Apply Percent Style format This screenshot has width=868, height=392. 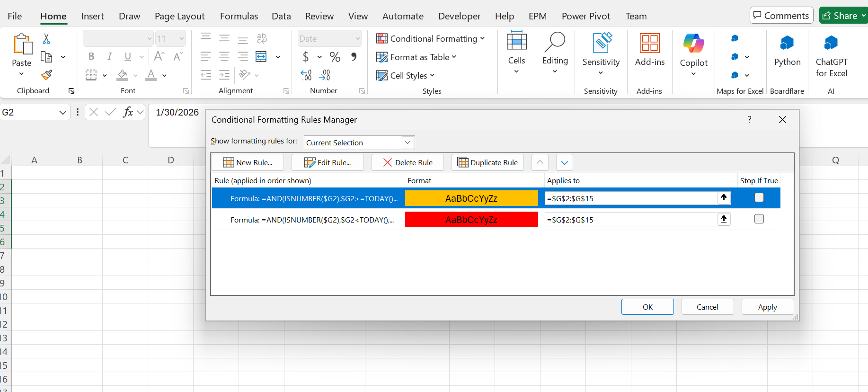tap(335, 57)
